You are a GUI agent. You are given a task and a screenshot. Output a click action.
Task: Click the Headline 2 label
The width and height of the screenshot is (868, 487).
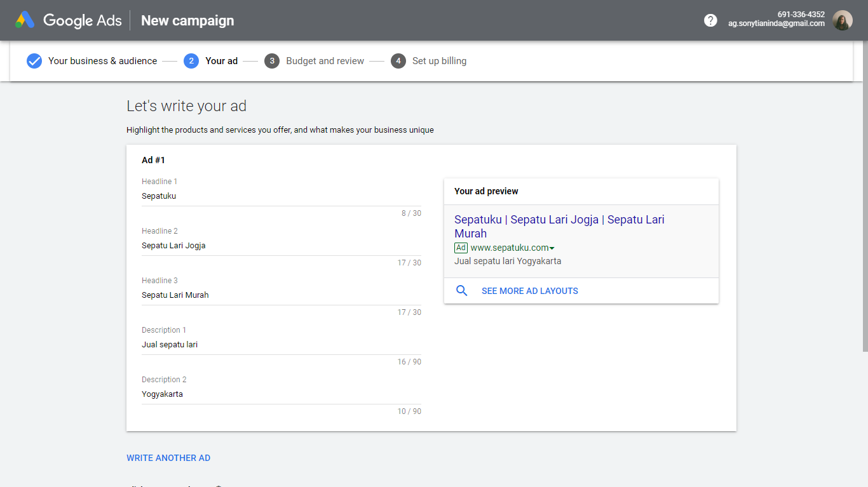click(x=159, y=231)
